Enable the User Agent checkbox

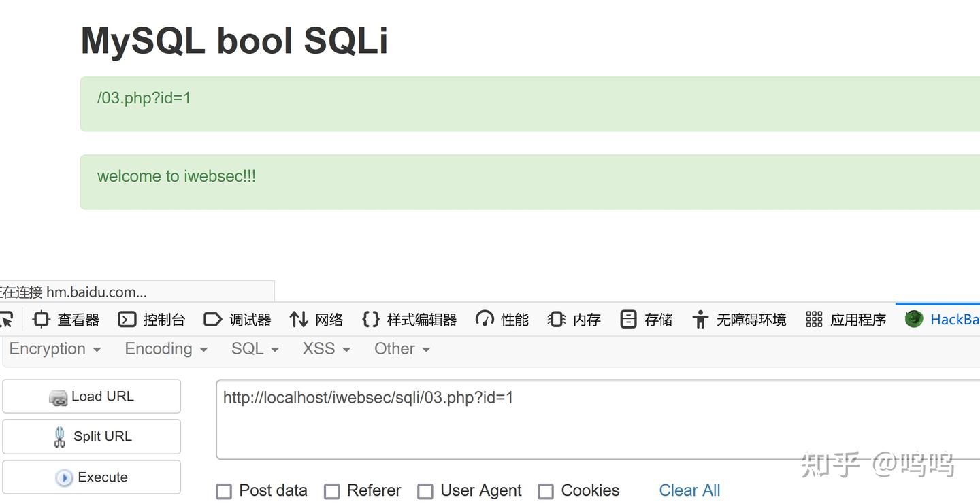click(425, 490)
